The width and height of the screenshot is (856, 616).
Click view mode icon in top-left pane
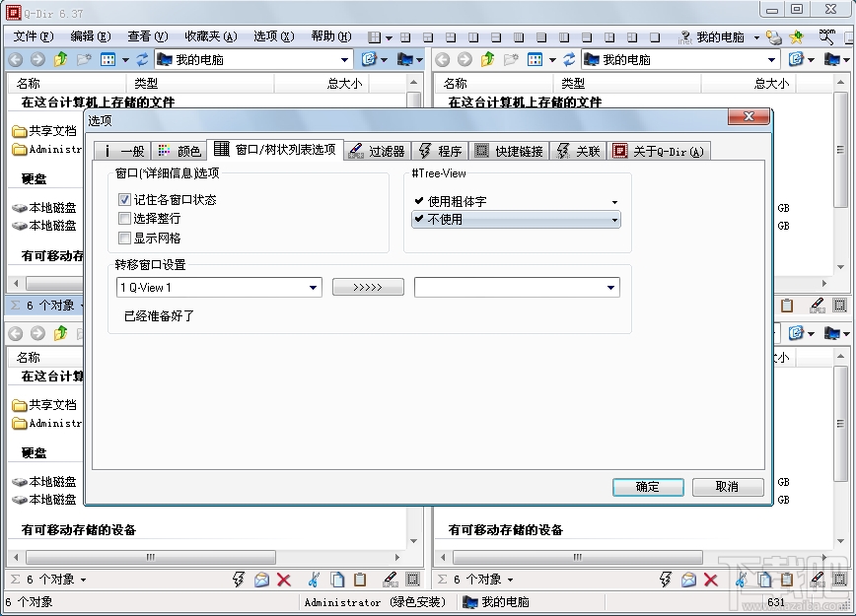[108, 59]
